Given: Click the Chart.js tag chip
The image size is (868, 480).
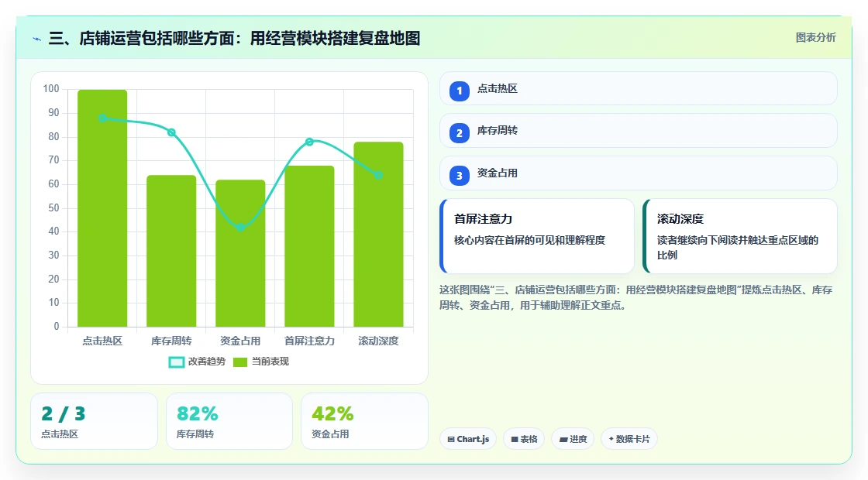Looking at the screenshot, I should (468, 439).
